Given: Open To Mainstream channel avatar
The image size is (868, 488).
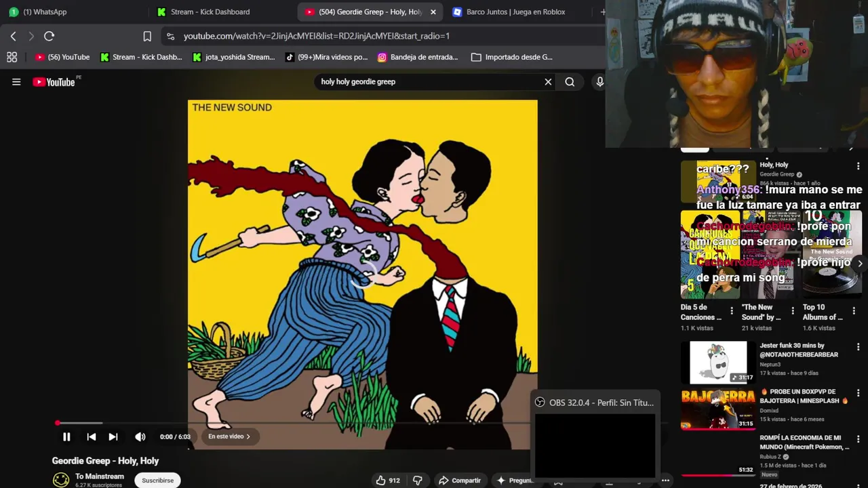Looking at the screenshot, I should (61, 480).
